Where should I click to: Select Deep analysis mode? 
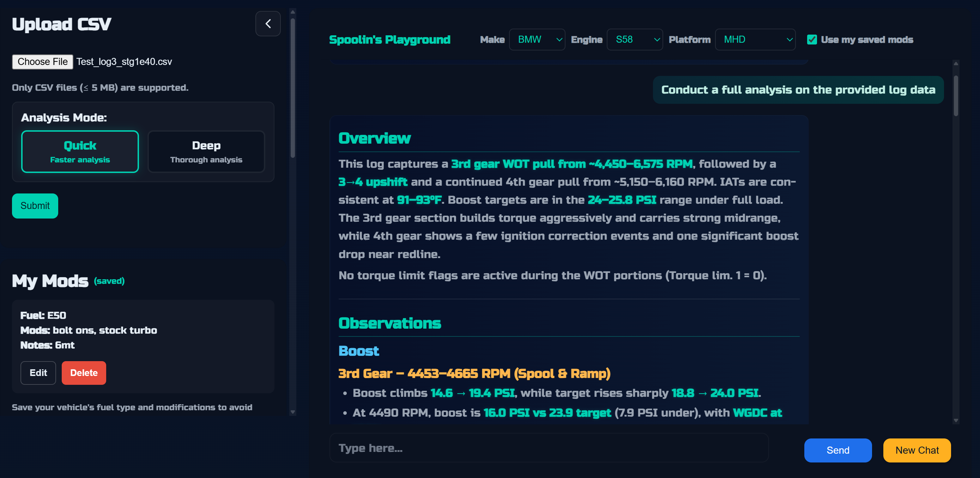click(x=206, y=151)
